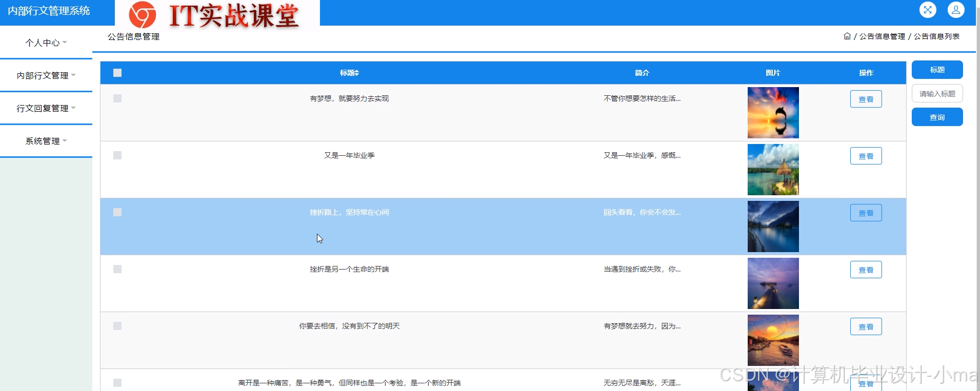Check the row 挫折路上，坚持常在心间
This screenshot has height=391, width=980.
(x=117, y=212)
